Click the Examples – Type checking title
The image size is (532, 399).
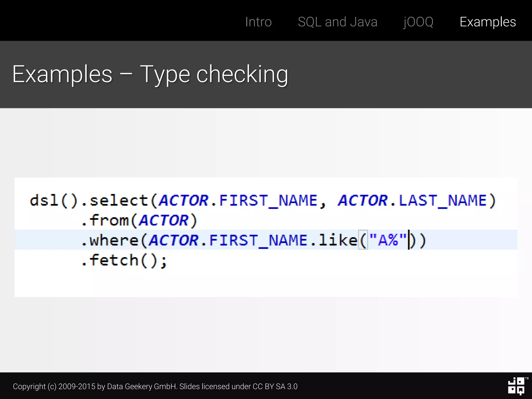[x=150, y=74]
